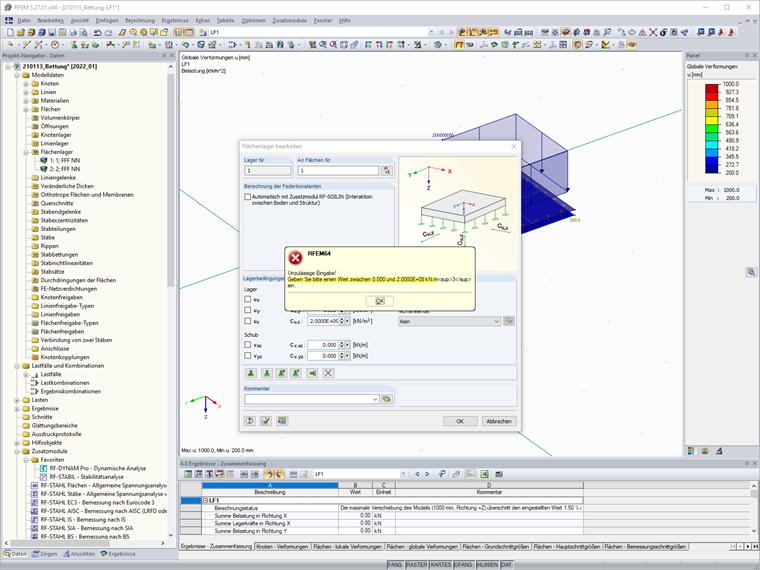This screenshot has width=760, height=570.
Task: Open the Zeigen navigator tab
Action: point(44,554)
